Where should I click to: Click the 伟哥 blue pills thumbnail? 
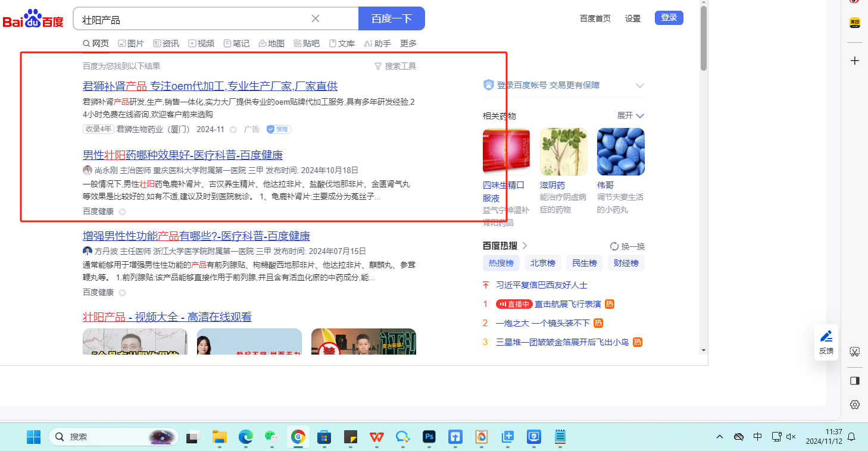click(x=621, y=152)
